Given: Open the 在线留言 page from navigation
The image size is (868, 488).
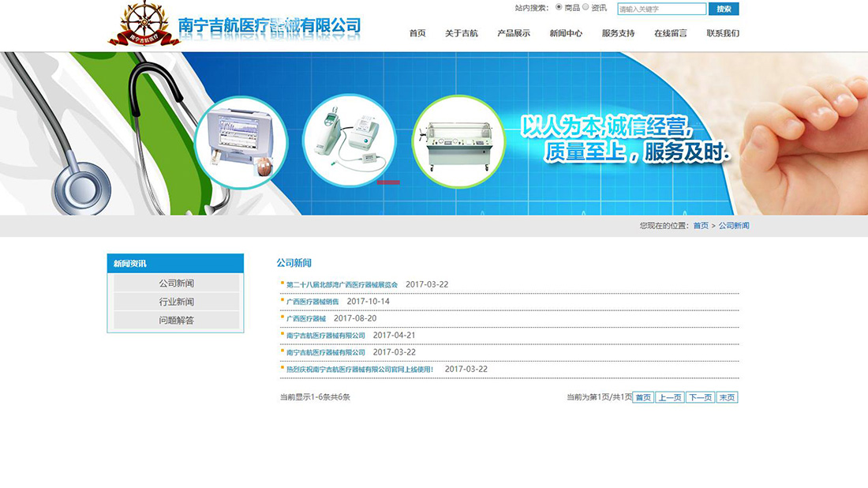Looking at the screenshot, I should click(x=670, y=33).
